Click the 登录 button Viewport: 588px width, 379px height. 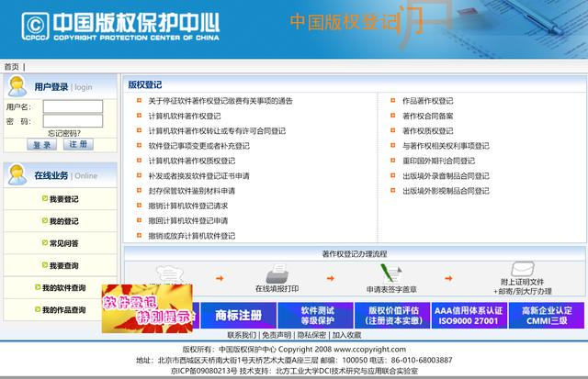click(x=41, y=145)
